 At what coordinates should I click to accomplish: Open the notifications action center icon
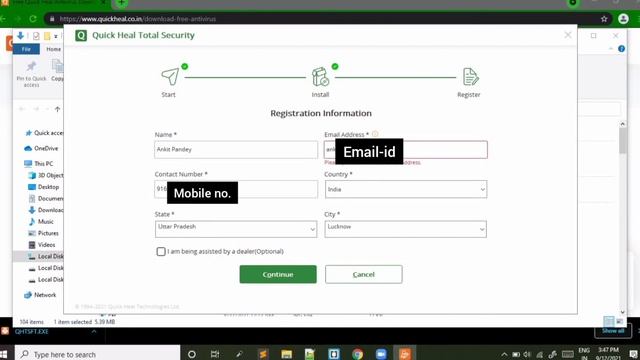[633, 354]
